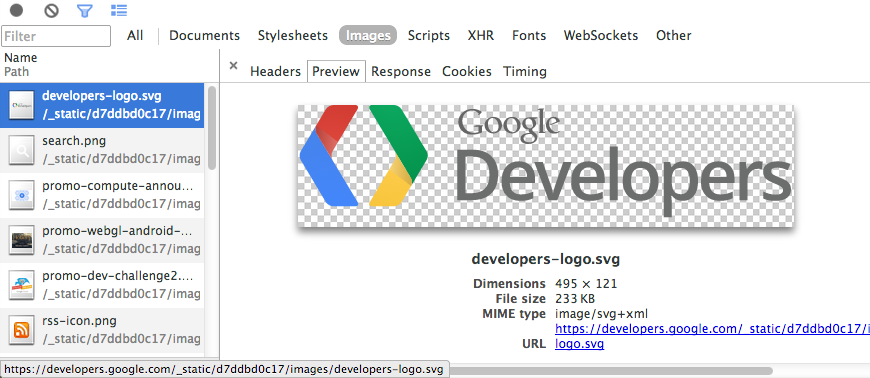Screen dimensions: 870x378
Task: Select the promo-dev-challenge2 request
Action: tap(102, 285)
